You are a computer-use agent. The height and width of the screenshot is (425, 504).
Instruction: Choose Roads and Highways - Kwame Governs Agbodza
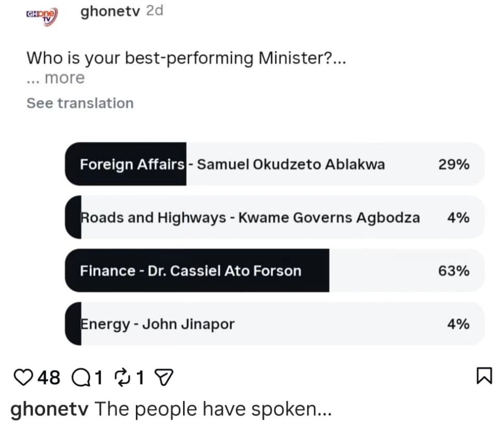click(x=274, y=218)
